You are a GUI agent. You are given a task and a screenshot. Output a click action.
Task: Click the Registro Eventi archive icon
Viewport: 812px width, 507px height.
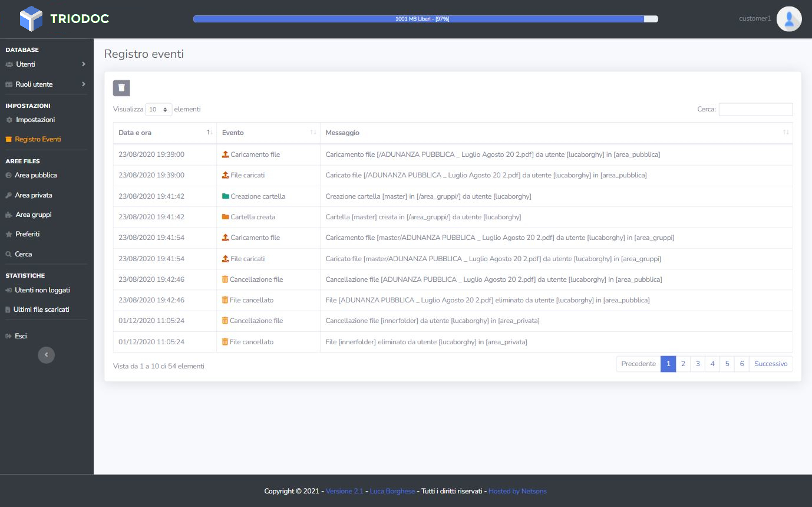click(9, 140)
